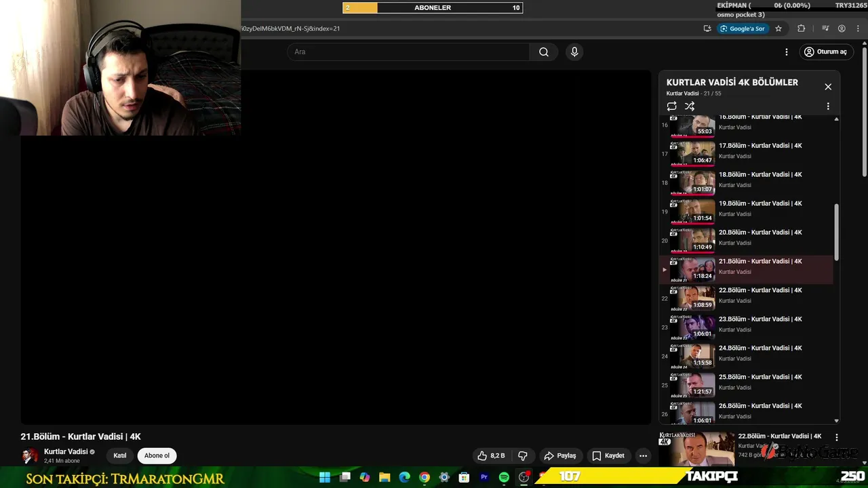Bookmark this page with the star icon
Viewport: 868px width, 488px height.
click(778, 28)
